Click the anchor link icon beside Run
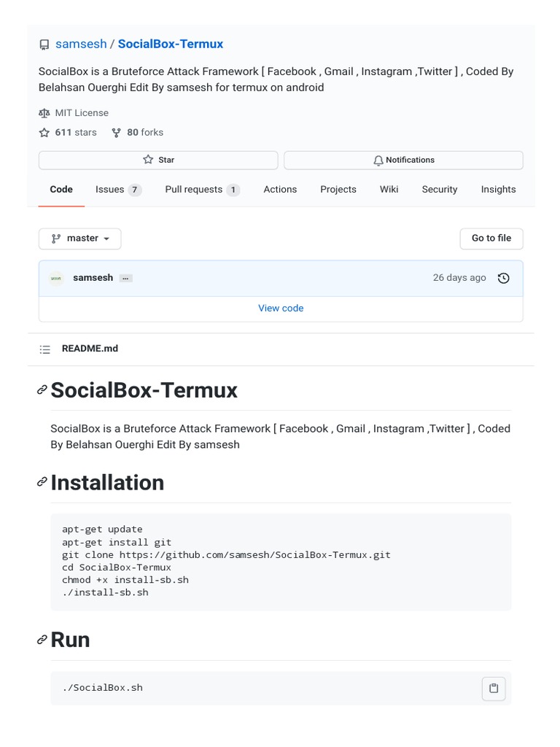Viewport: 560px width, 747px height. tap(42, 640)
